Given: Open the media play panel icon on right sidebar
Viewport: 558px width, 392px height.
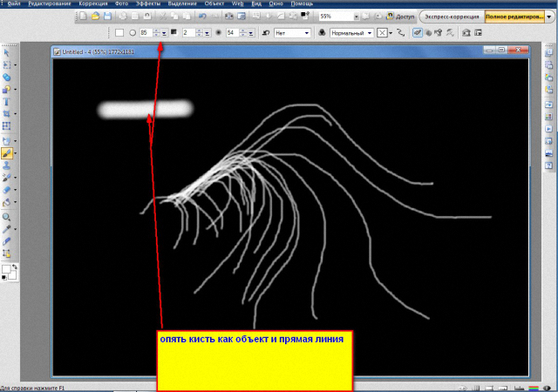Looking at the screenshot, I should [548, 128].
